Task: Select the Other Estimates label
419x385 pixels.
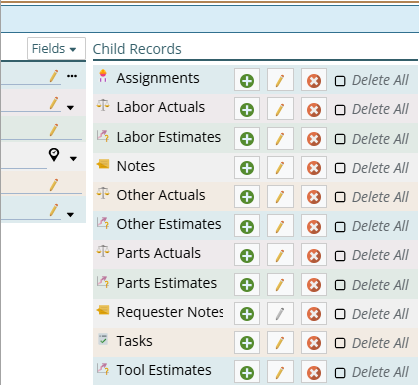Action: pyautogui.click(x=169, y=224)
